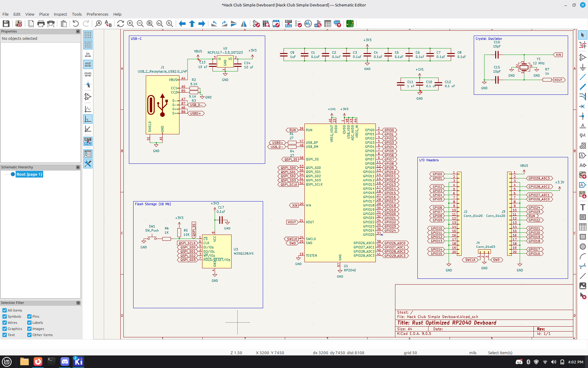Toggle the Other items checkbox
The width and height of the screenshot is (588, 368).
tap(29, 335)
